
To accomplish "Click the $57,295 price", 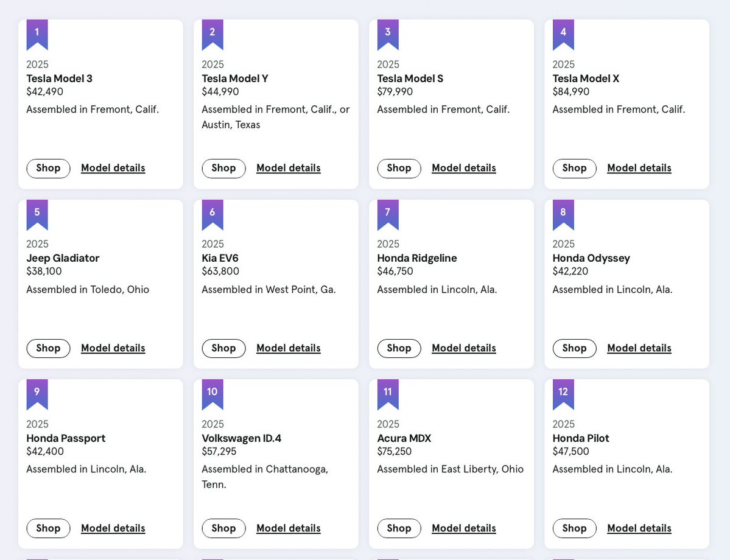I will point(219,452).
